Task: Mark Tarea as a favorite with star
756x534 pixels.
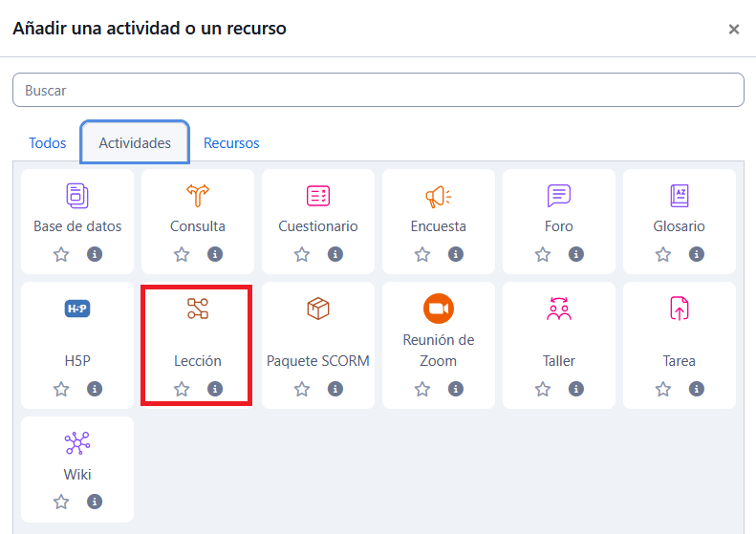Action: click(663, 389)
